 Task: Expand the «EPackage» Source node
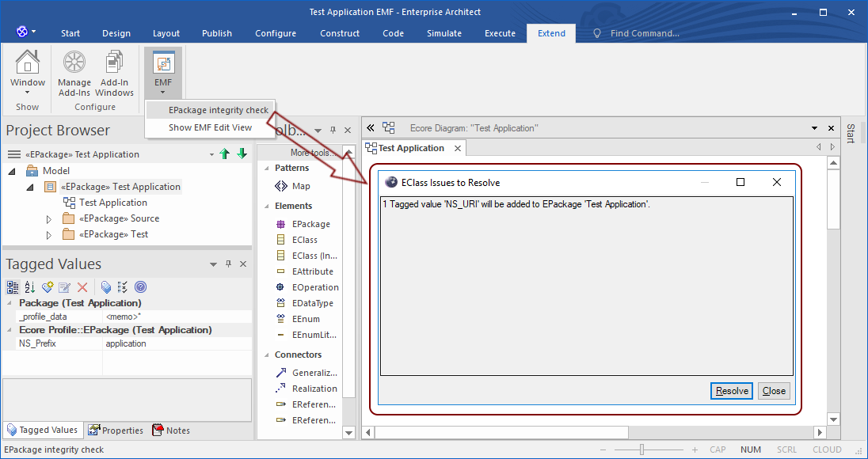(49, 219)
